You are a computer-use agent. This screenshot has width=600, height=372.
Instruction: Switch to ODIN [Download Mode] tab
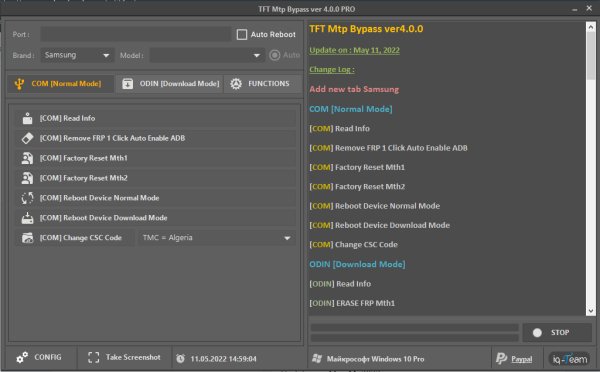pyautogui.click(x=170, y=83)
